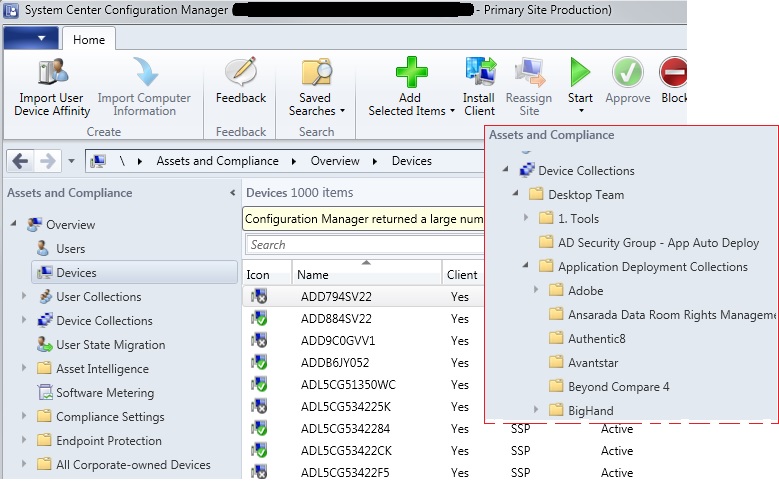Screen dimensions: 779x482
Task: Click the green Add Selected Items icon
Action: point(411,72)
